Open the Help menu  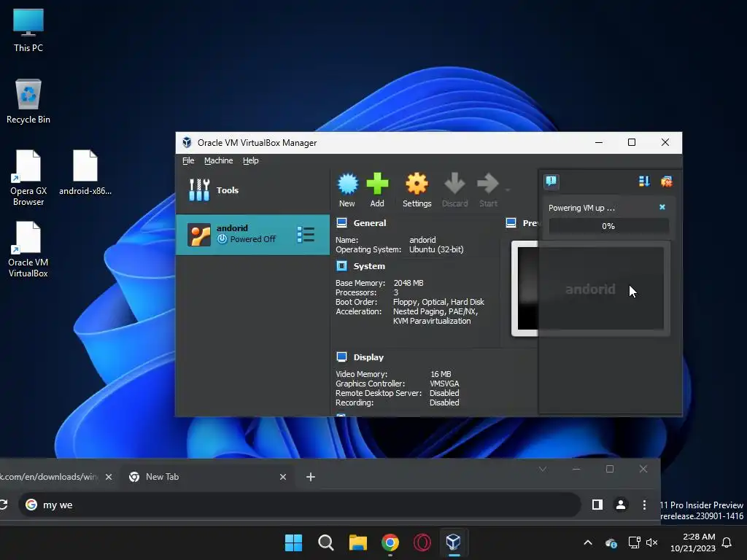pyautogui.click(x=251, y=160)
